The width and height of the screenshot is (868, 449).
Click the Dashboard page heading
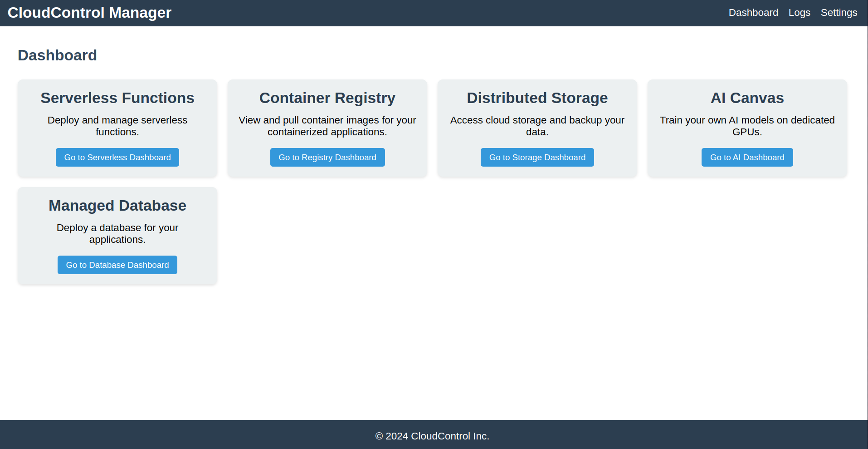(57, 55)
